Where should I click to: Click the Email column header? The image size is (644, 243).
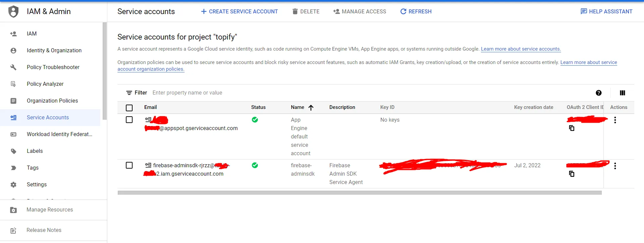150,107
